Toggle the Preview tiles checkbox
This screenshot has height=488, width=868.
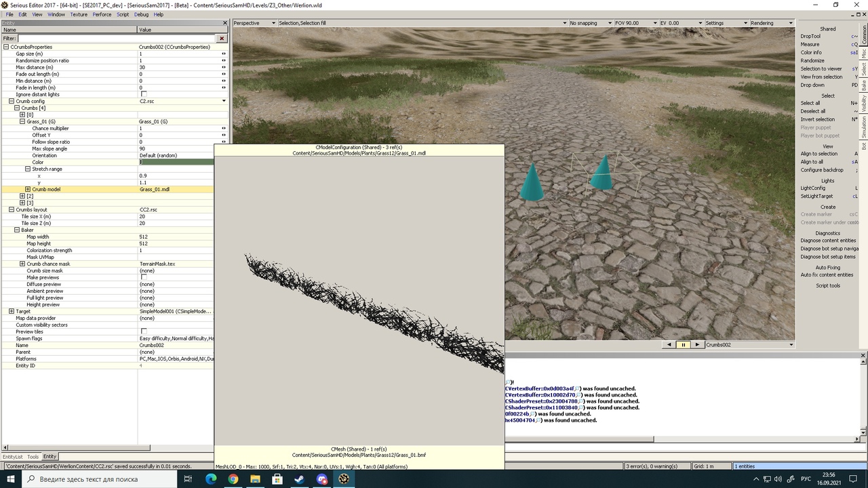coord(143,331)
